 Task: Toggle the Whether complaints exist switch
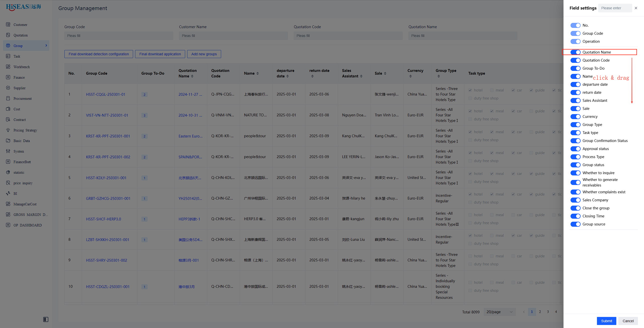click(575, 192)
